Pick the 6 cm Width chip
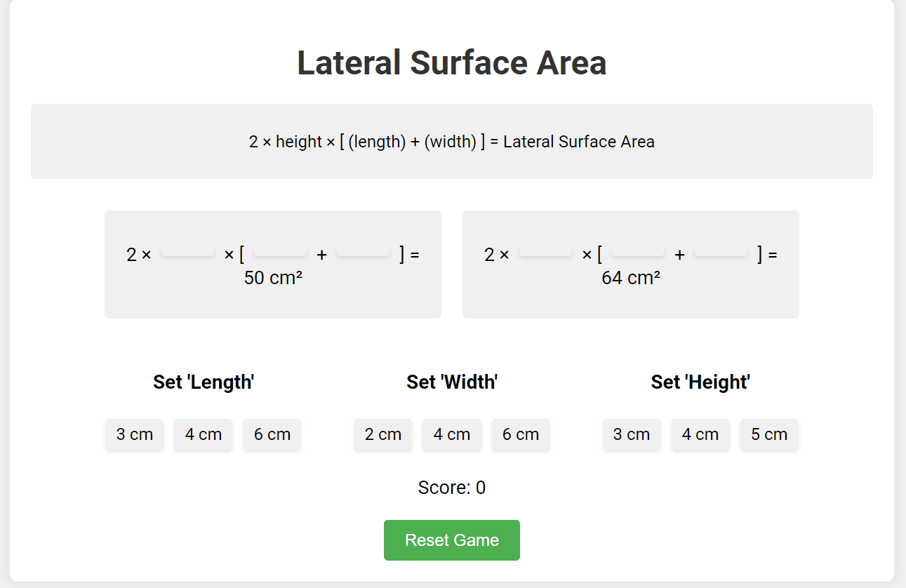Screen dimensions: 906x588 pyautogui.click(x=521, y=434)
